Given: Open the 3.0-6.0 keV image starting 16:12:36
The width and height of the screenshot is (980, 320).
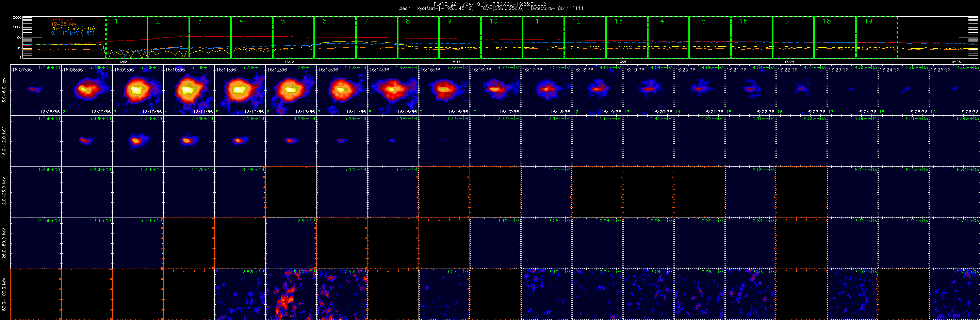Looking at the screenshot, I should coord(291,90).
